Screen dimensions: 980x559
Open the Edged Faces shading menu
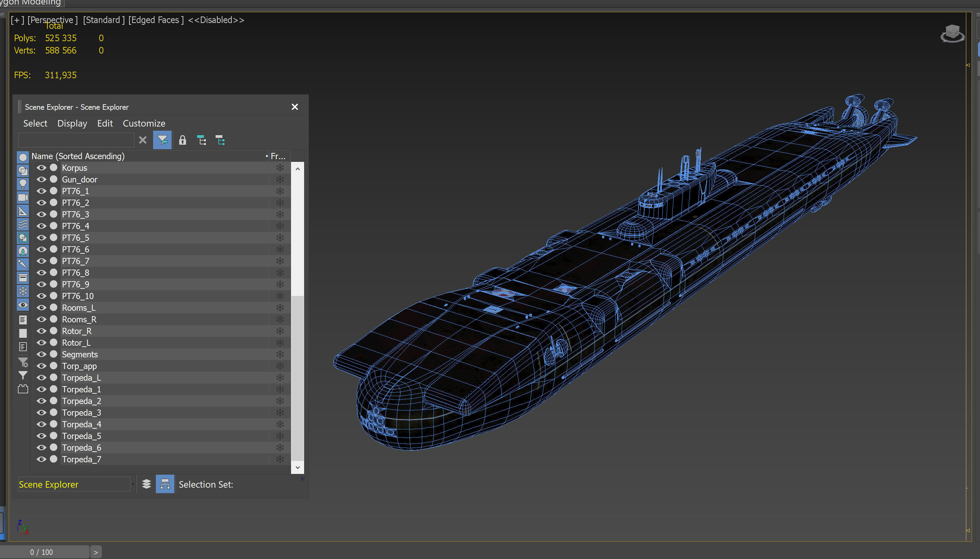click(156, 20)
